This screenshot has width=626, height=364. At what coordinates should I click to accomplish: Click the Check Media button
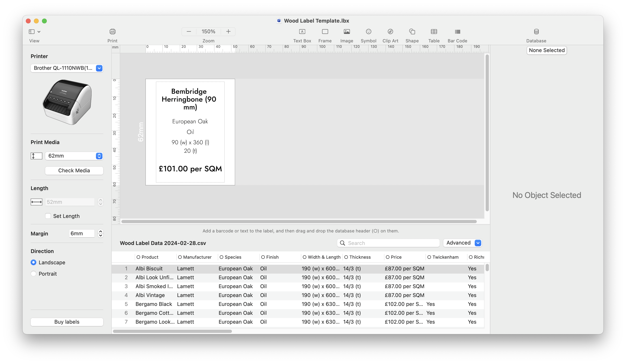point(74,170)
